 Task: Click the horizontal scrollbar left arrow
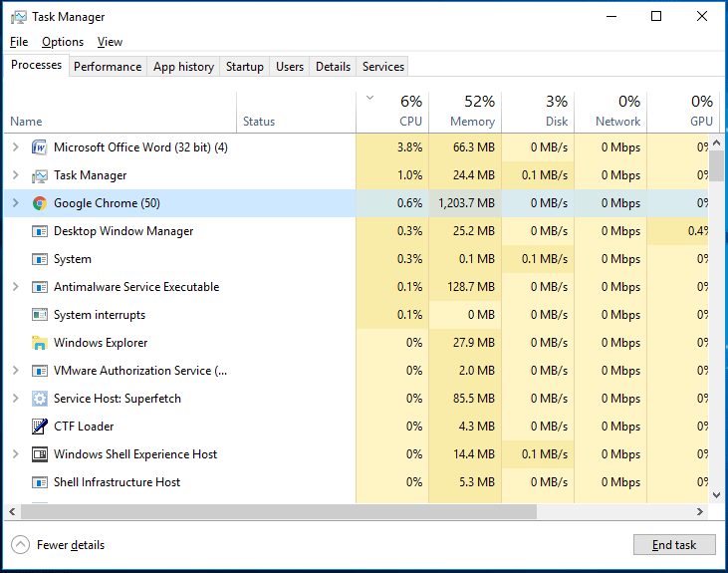tap(12, 511)
